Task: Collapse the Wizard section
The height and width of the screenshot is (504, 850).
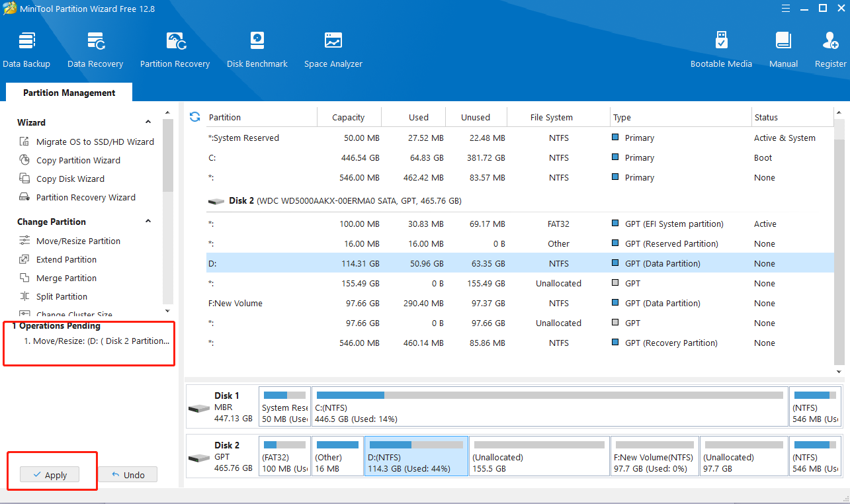Action: coord(148,122)
